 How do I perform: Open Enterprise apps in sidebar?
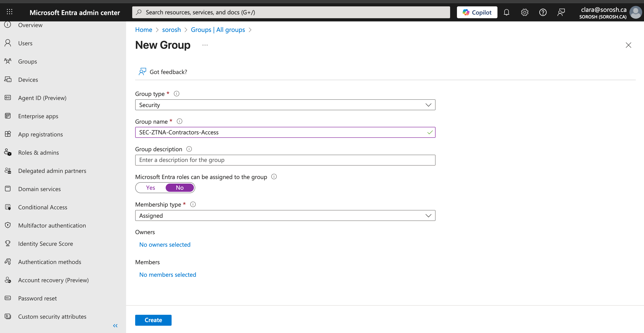pos(38,116)
